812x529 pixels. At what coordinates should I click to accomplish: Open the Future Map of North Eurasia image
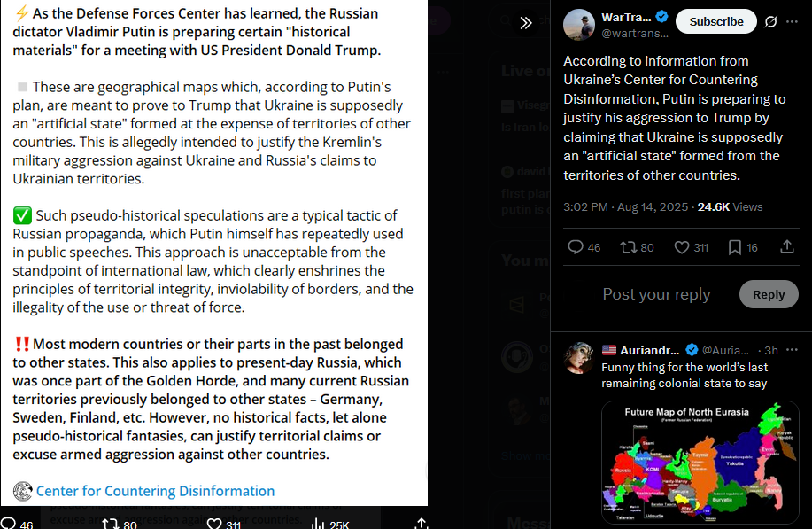pos(700,463)
